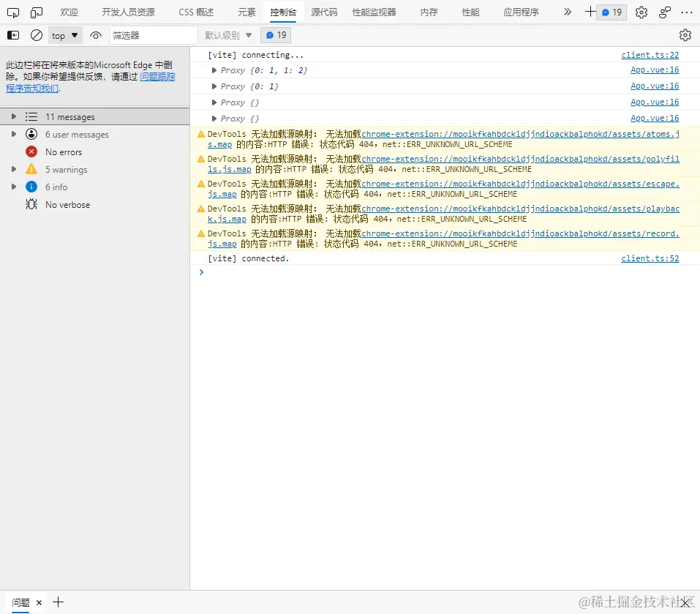Open the 性能 tab
700x614 pixels.
pos(470,12)
